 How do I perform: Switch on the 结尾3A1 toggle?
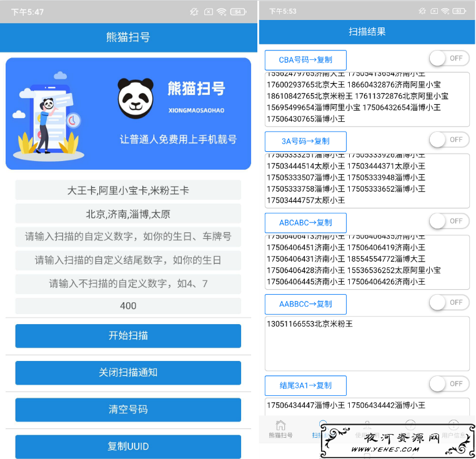(449, 383)
